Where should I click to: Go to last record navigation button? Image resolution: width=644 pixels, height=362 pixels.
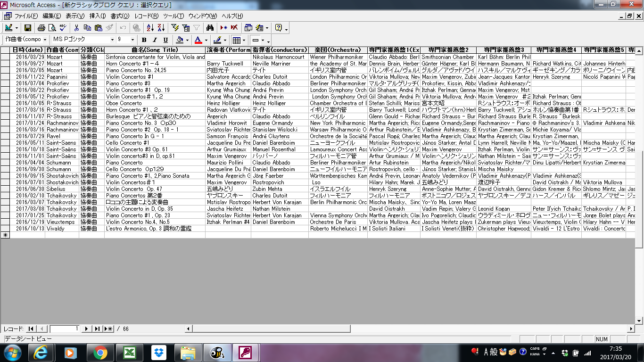[97, 329]
